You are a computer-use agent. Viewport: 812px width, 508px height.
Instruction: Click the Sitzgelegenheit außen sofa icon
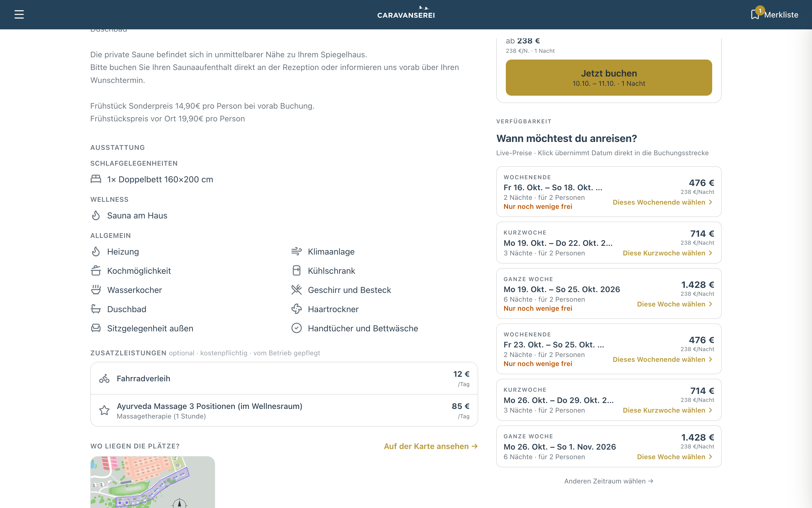[x=96, y=328]
